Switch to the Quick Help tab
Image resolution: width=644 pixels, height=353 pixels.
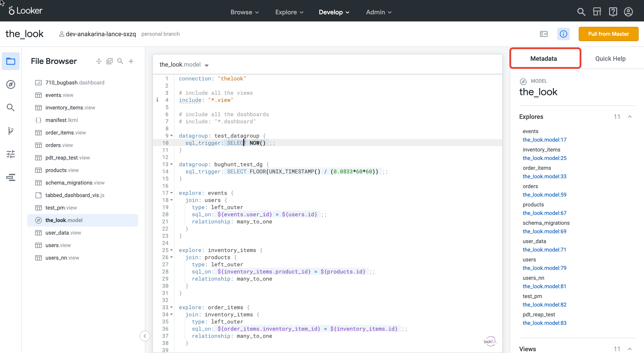coord(610,59)
